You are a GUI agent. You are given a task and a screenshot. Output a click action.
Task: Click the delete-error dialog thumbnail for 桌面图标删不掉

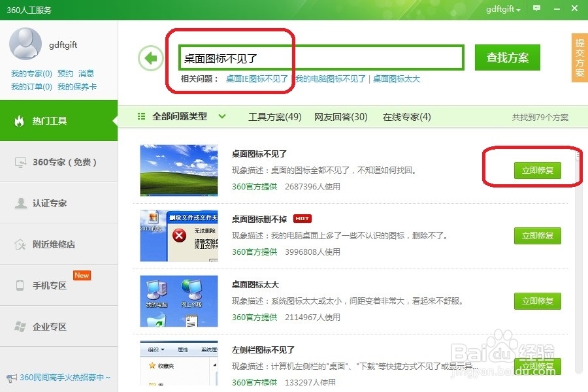(179, 236)
